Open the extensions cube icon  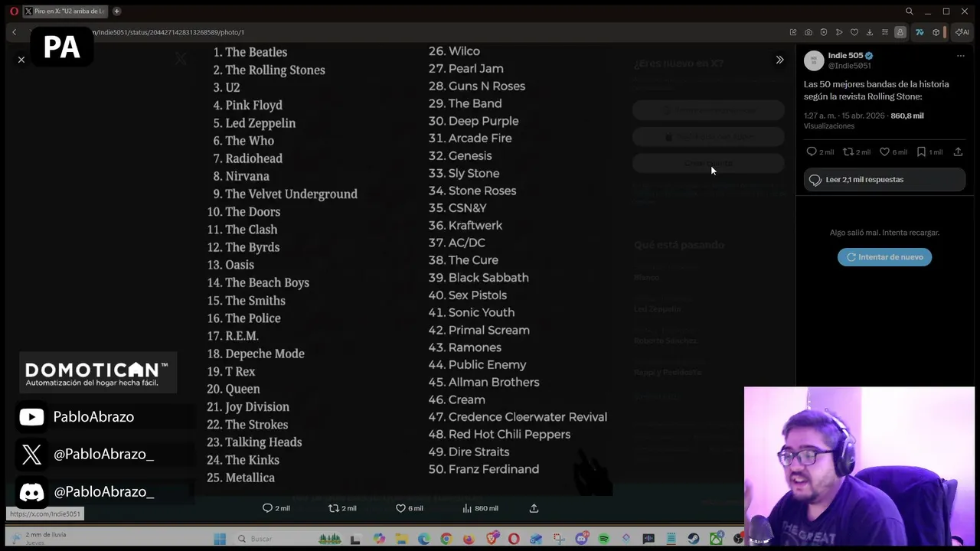tap(936, 32)
